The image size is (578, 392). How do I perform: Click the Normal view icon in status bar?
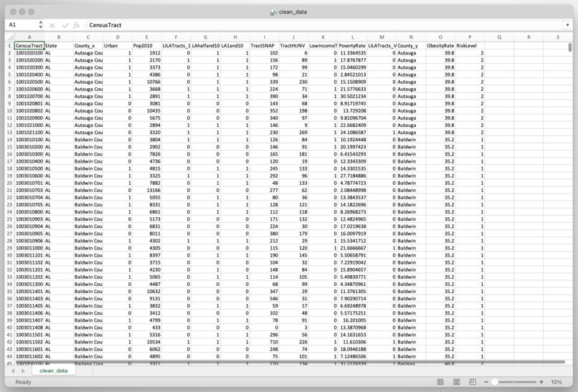coord(440,382)
